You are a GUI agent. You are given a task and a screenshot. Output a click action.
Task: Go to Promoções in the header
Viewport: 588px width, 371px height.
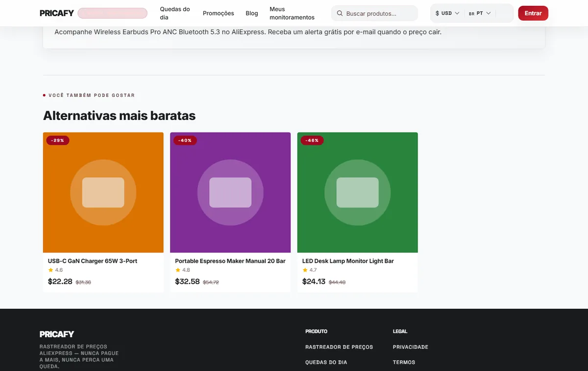click(x=219, y=13)
